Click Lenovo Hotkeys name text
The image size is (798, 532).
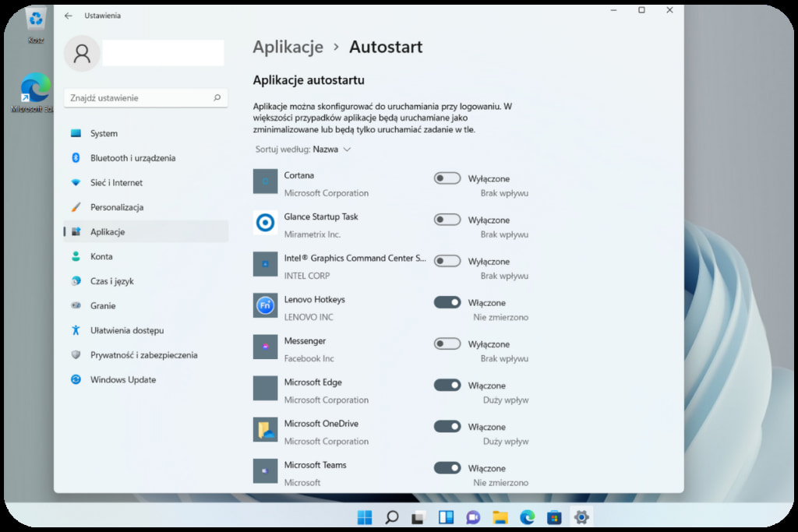click(x=315, y=299)
